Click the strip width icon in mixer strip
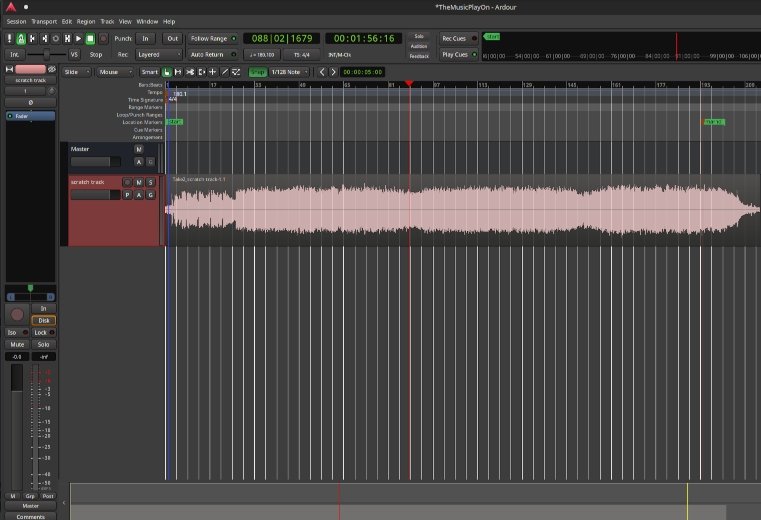Image resolution: width=761 pixels, height=520 pixels. point(9,69)
